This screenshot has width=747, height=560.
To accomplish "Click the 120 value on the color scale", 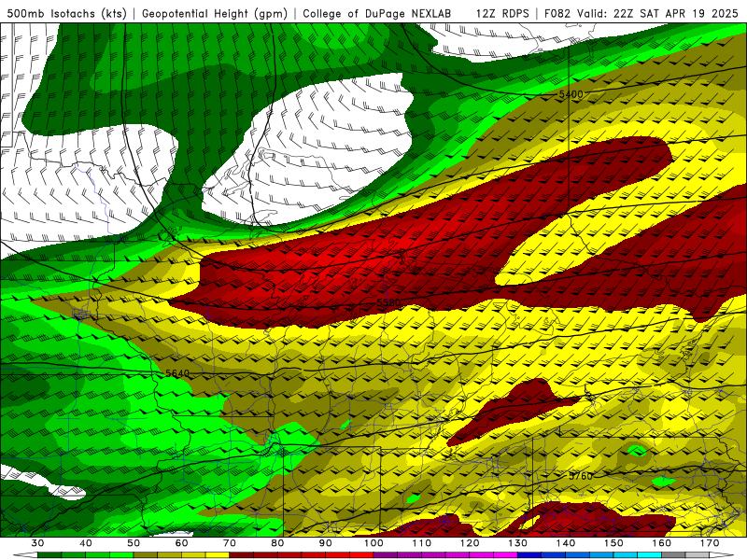I will (470, 543).
